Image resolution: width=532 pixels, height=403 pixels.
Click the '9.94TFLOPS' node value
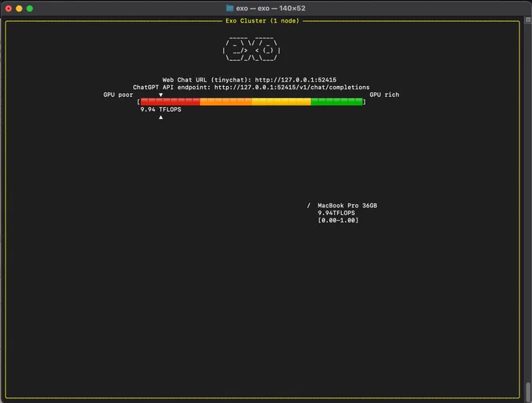(x=336, y=213)
